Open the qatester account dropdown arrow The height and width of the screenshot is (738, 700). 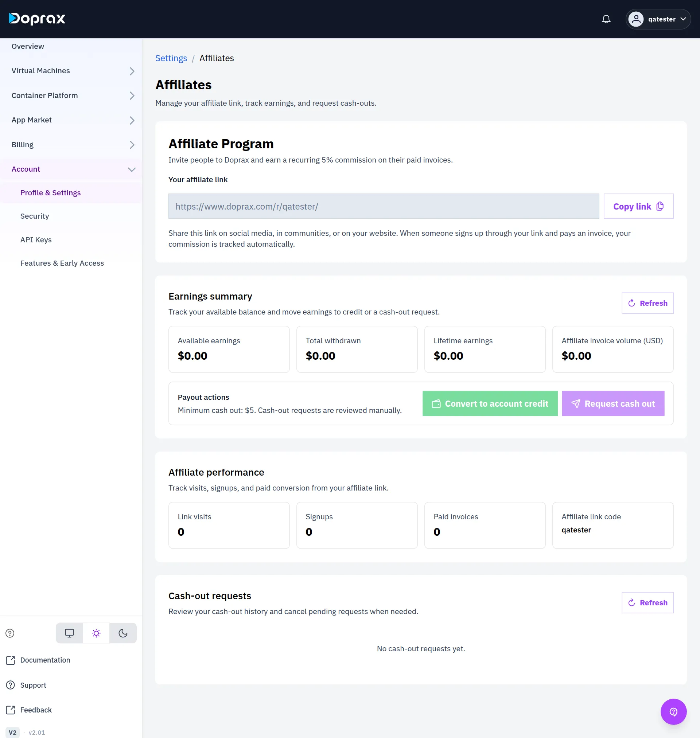(683, 19)
